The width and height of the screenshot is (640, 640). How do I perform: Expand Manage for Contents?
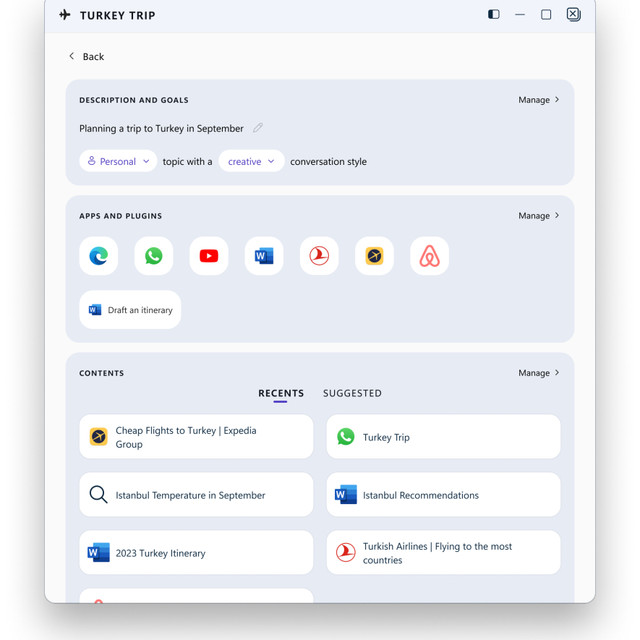(539, 373)
